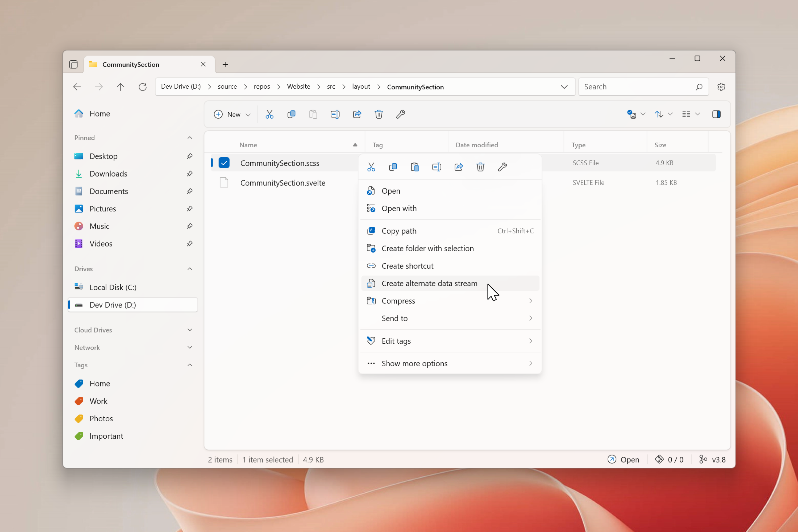Screen dimensions: 798x532
Task: Open Settings with the gear beside the search box
Action: [x=721, y=86]
